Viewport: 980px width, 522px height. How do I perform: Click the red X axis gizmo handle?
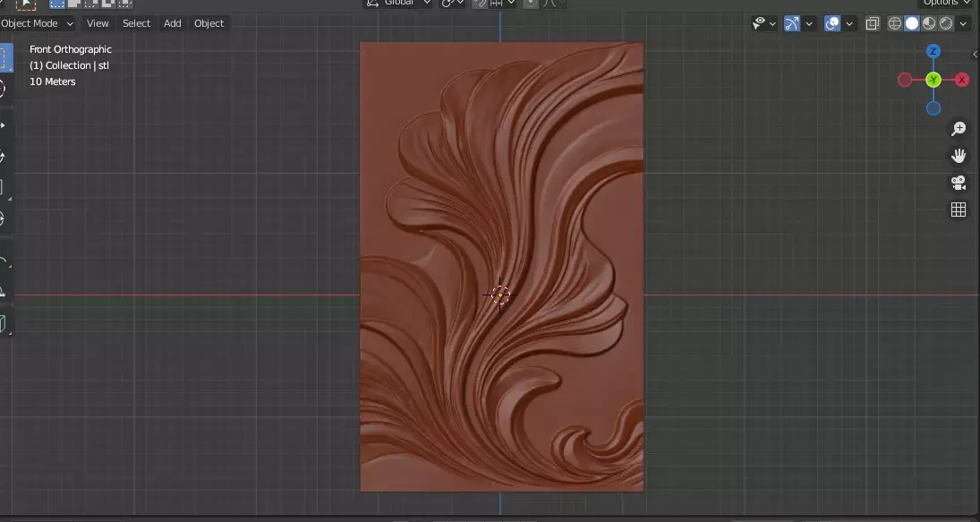[962, 80]
